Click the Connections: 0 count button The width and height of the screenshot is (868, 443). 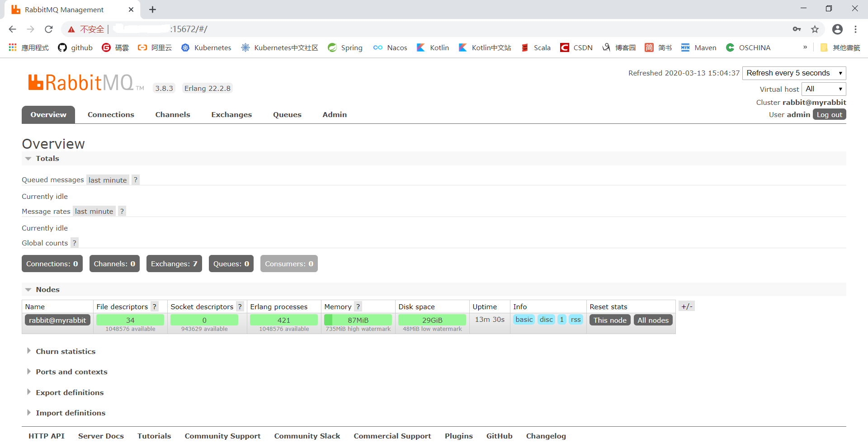coord(52,264)
